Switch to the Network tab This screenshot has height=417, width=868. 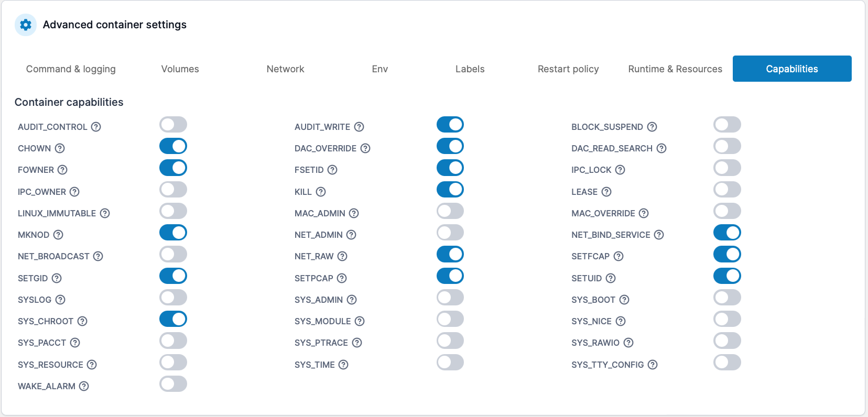(285, 69)
